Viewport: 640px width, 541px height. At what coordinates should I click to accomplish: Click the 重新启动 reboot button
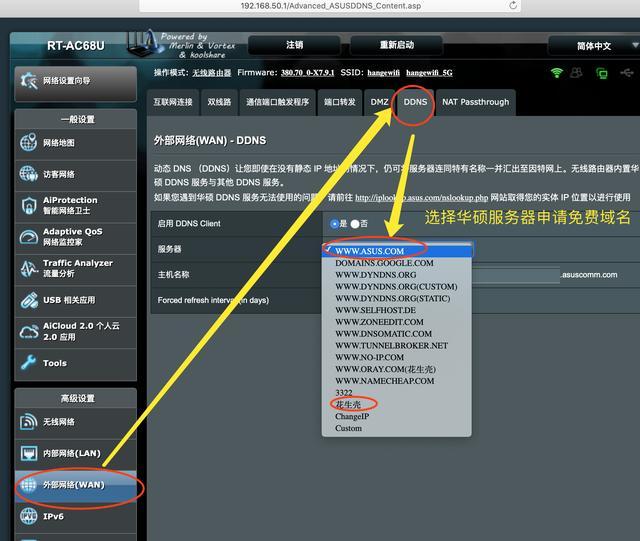tap(397, 45)
